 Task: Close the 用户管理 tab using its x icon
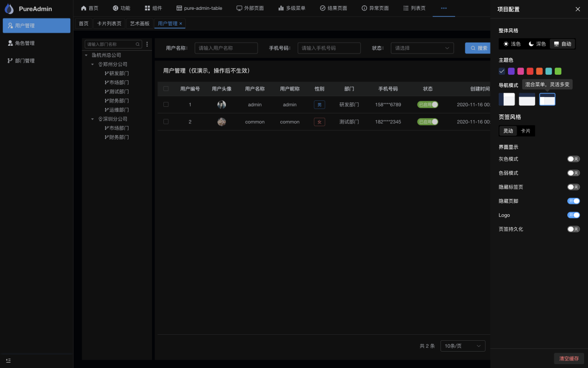pyautogui.click(x=181, y=24)
